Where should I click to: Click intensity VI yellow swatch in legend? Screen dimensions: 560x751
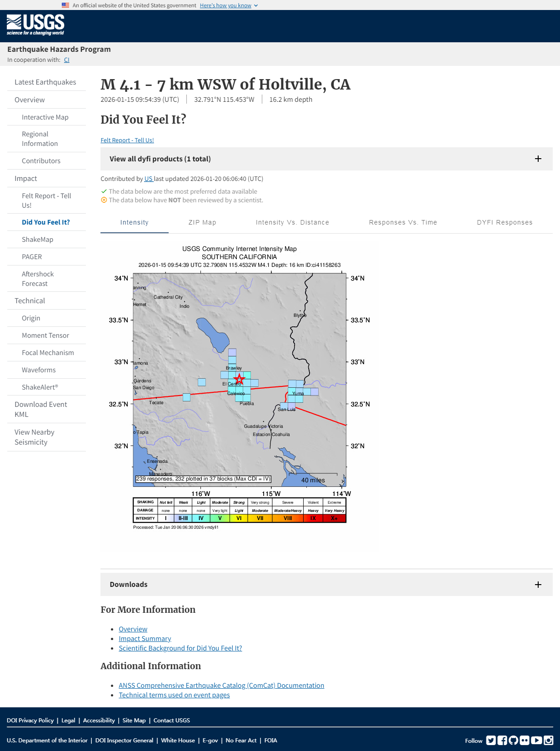[x=239, y=518]
